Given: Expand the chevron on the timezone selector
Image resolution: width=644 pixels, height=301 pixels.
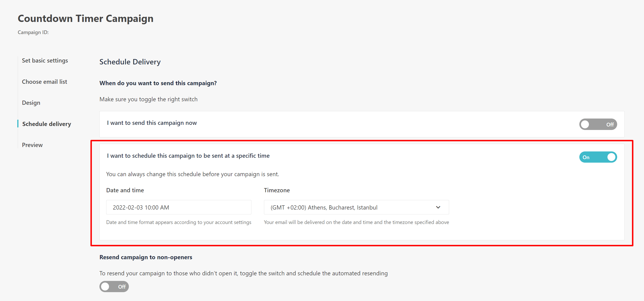Looking at the screenshot, I should coord(438,207).
